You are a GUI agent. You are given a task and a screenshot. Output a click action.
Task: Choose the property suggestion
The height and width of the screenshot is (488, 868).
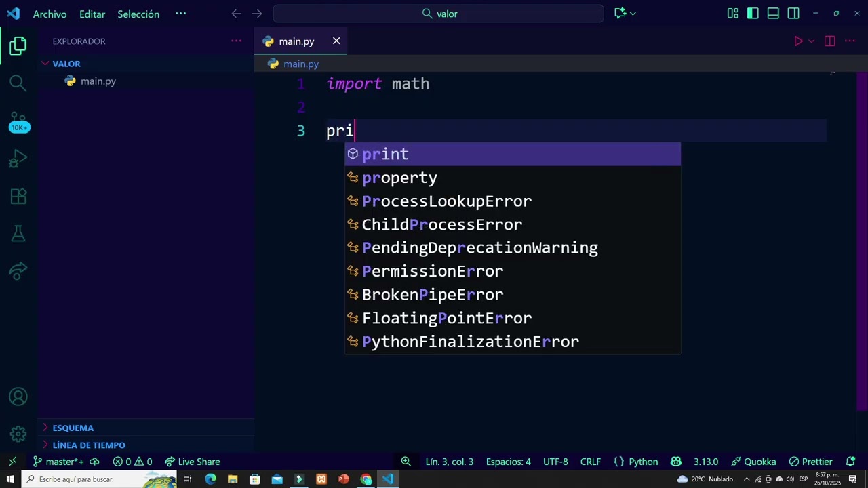tap(513, 178)
